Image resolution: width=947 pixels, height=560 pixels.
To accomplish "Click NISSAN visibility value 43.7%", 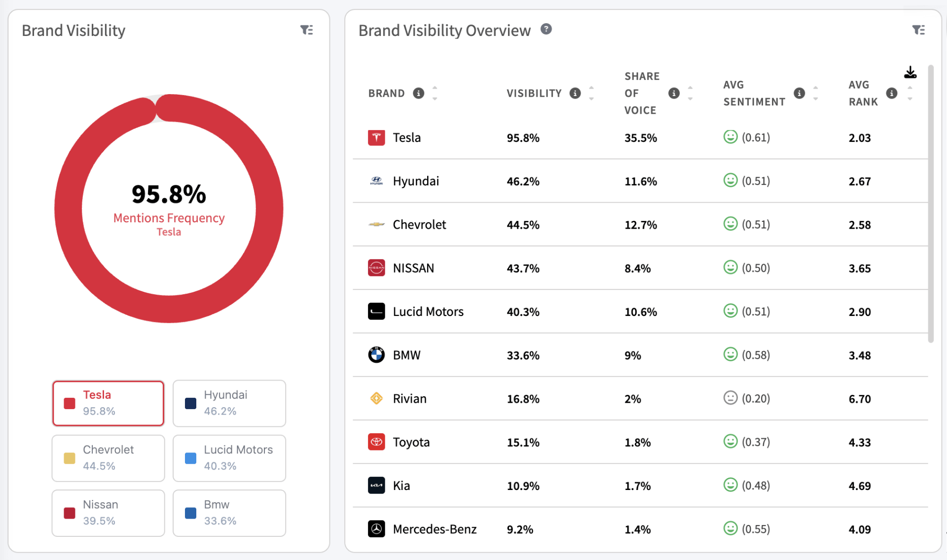I will click(x=523, y=268).
